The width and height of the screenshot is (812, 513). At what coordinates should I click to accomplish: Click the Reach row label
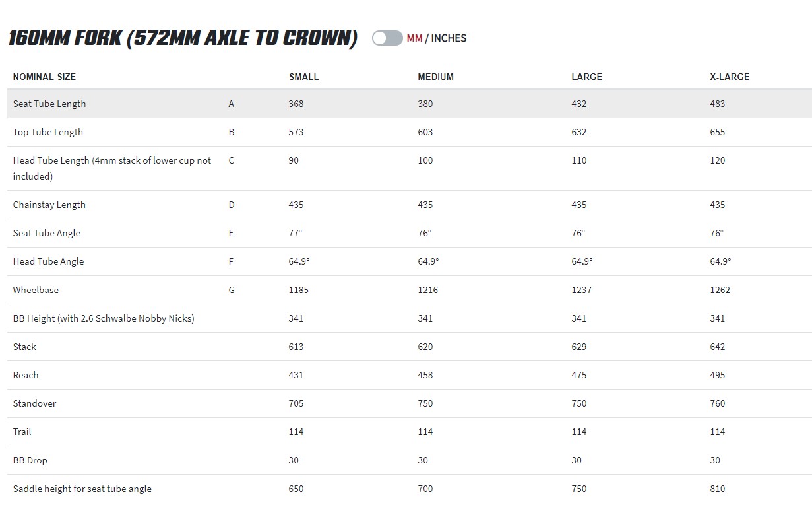click(26, 375)
